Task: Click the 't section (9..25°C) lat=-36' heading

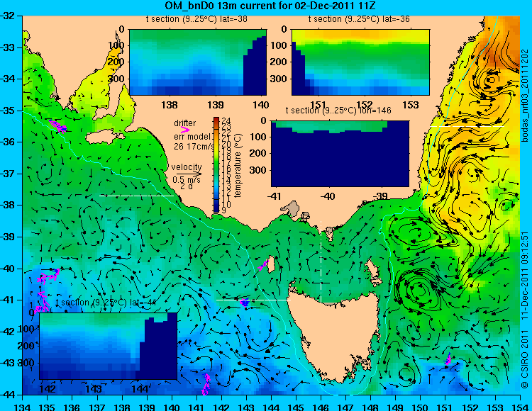Action: pyautogui.click(x=359, y=19)
